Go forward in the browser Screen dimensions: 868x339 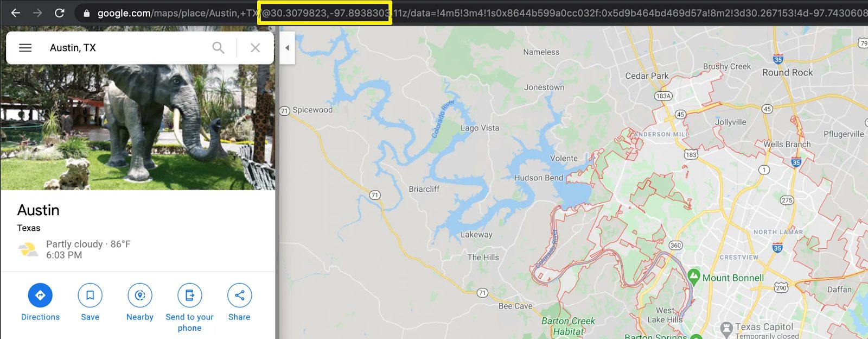[37, 12]
